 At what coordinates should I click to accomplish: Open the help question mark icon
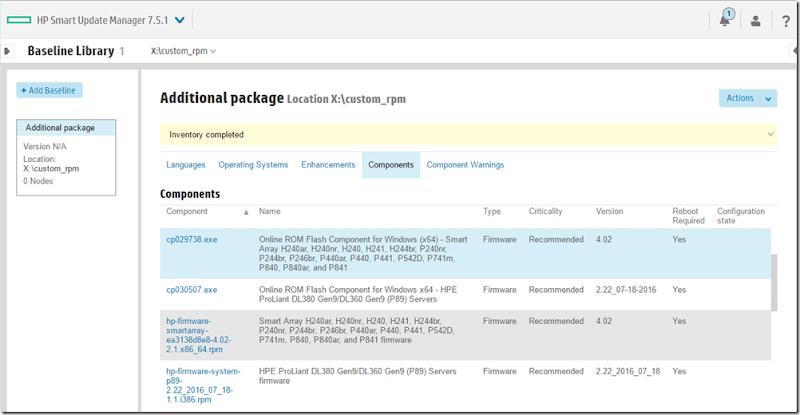(786, 21)
